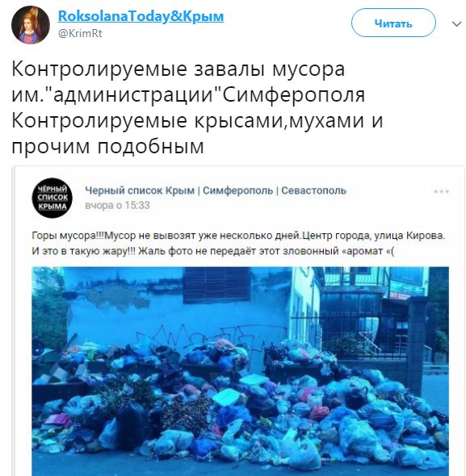Click the tweet line "Контролируемые завалы мусора"
The height and width of the screenshot is (476, 466).
pos(178,69)
